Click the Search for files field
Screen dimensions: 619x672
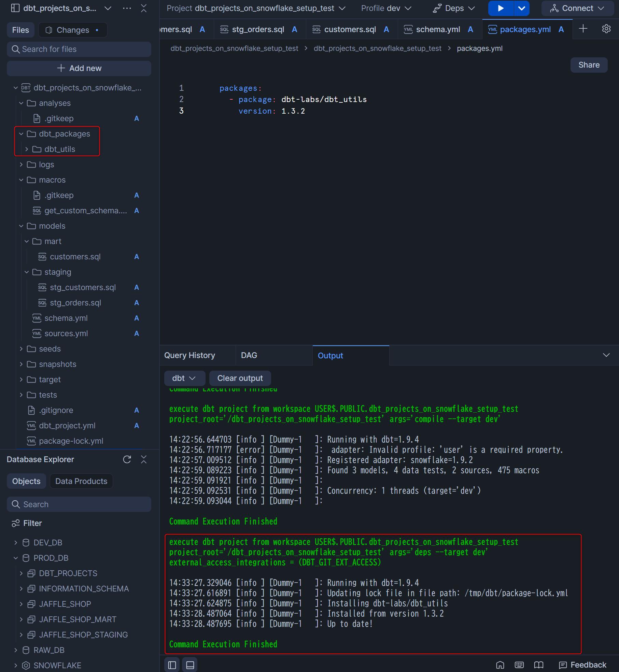click(79, 49)
